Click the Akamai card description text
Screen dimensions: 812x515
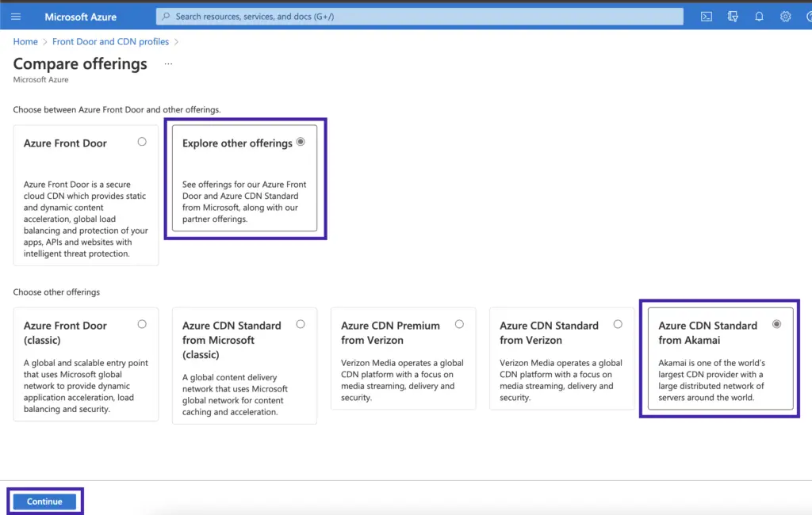tap(711, 380)
